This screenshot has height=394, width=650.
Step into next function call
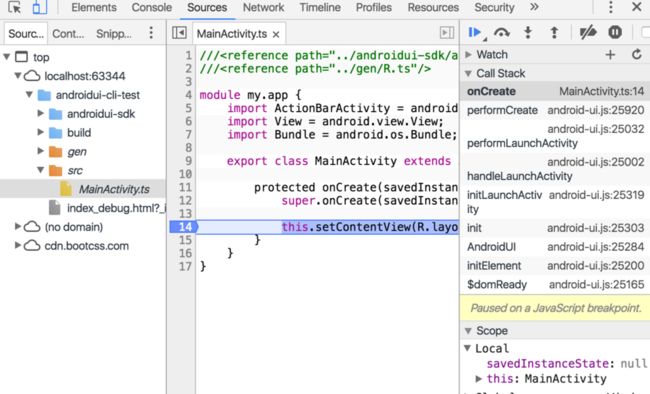(528, 32)
